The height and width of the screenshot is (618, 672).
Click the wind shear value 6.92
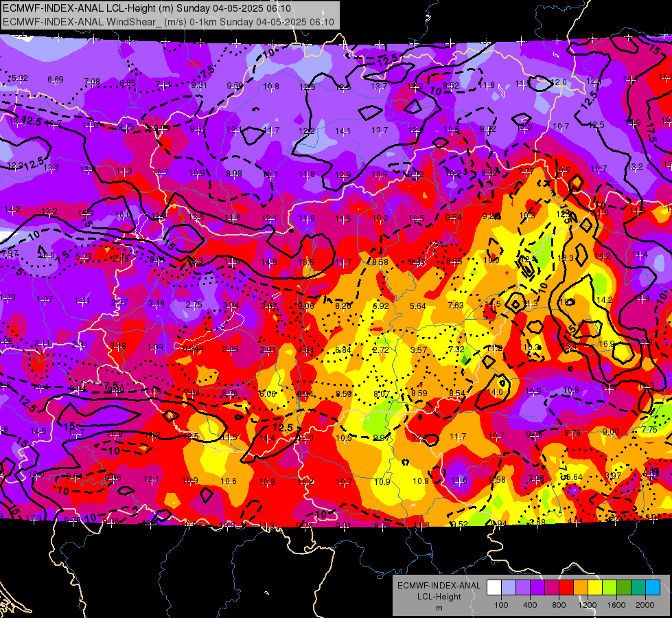click(381, 306)
